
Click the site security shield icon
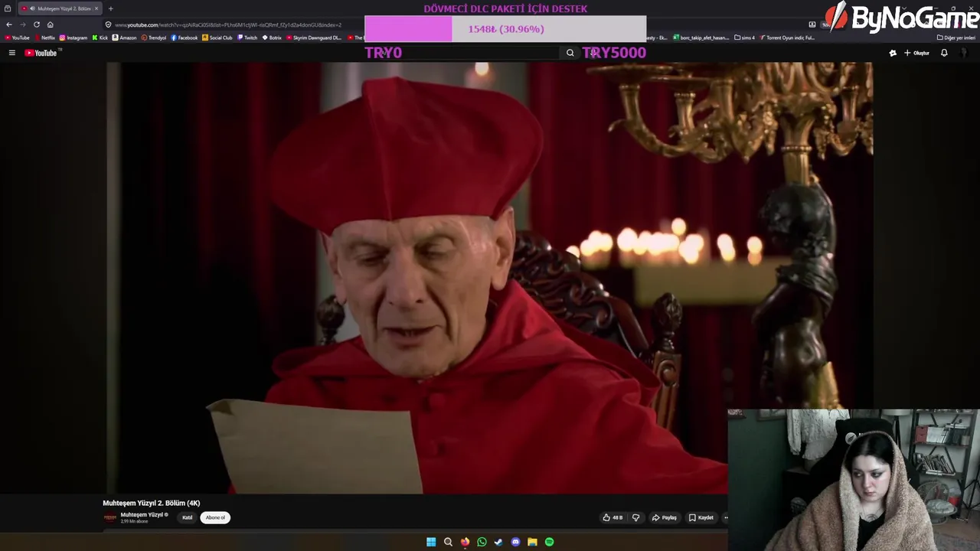pyautogui.click(x=108, y=24)
